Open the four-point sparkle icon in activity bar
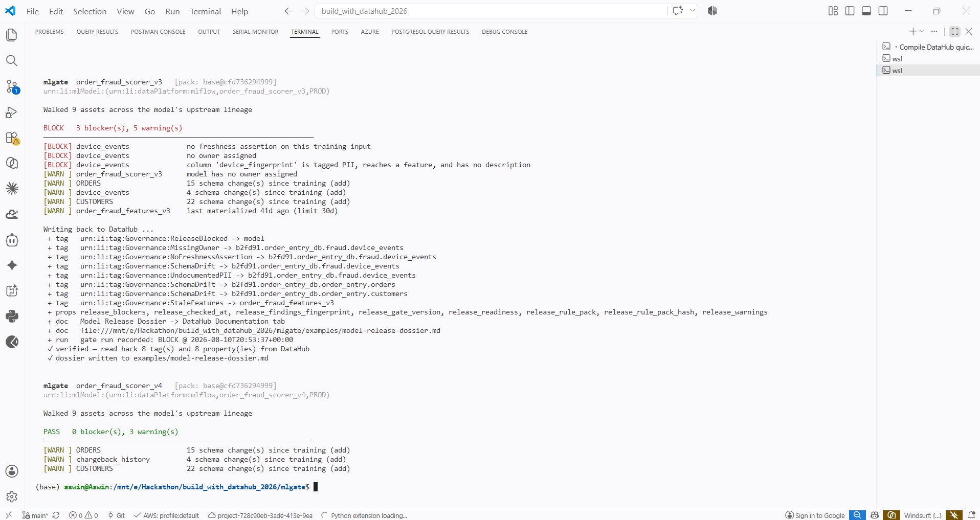980x520 pixels. point(12,265)
